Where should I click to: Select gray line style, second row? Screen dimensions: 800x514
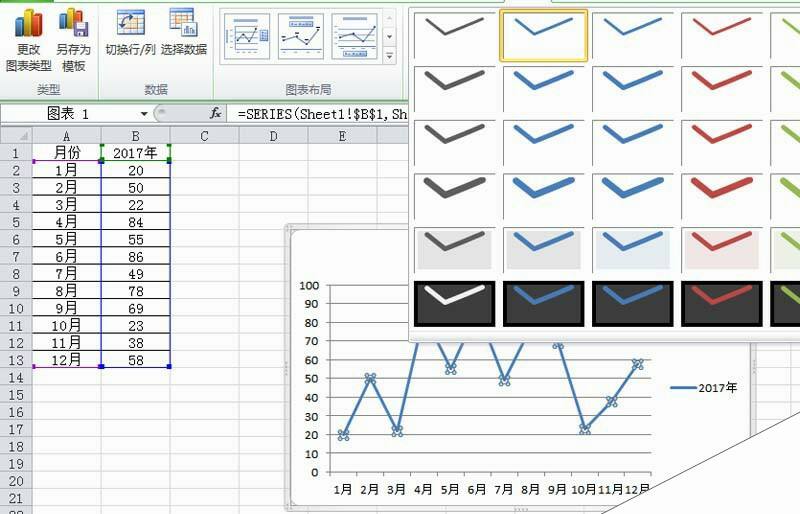tap(454, 88)
